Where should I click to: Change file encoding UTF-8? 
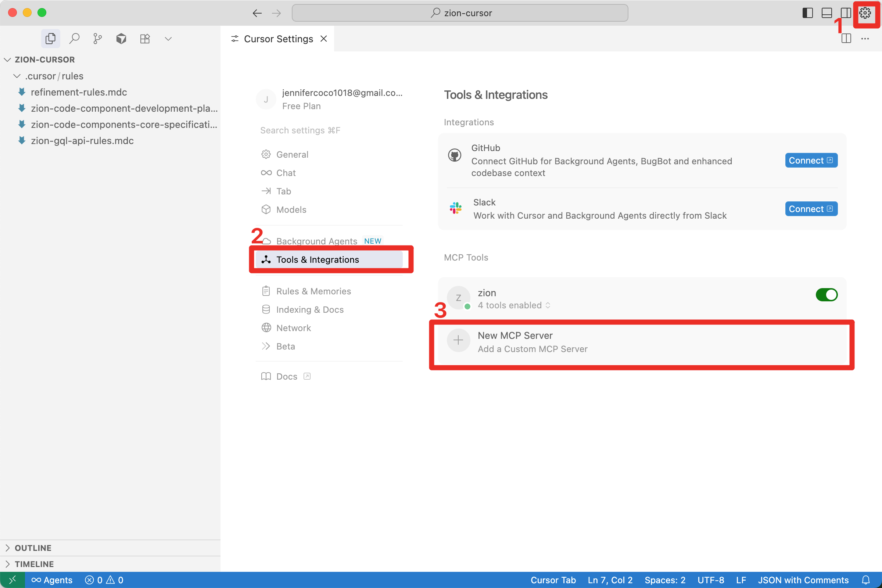[x=711, y=580]
